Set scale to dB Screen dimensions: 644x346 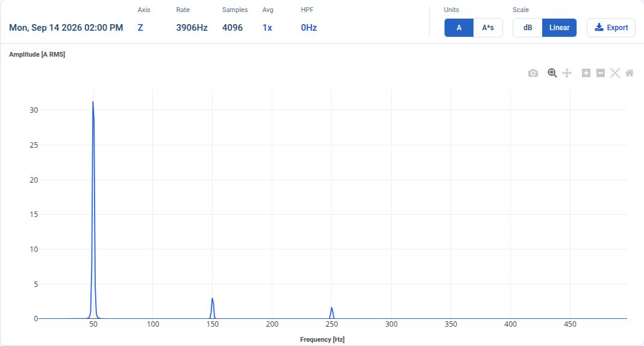pyautogui.click(x=527, y=28)
